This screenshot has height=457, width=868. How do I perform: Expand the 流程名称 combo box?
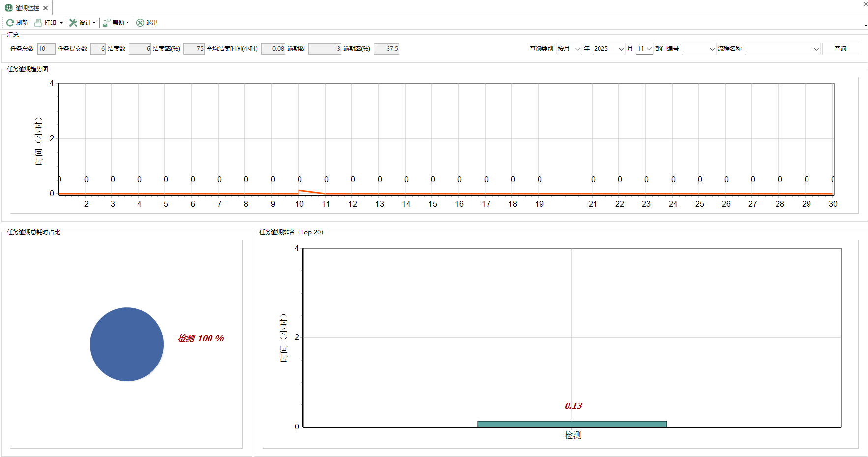click(816, 49)
